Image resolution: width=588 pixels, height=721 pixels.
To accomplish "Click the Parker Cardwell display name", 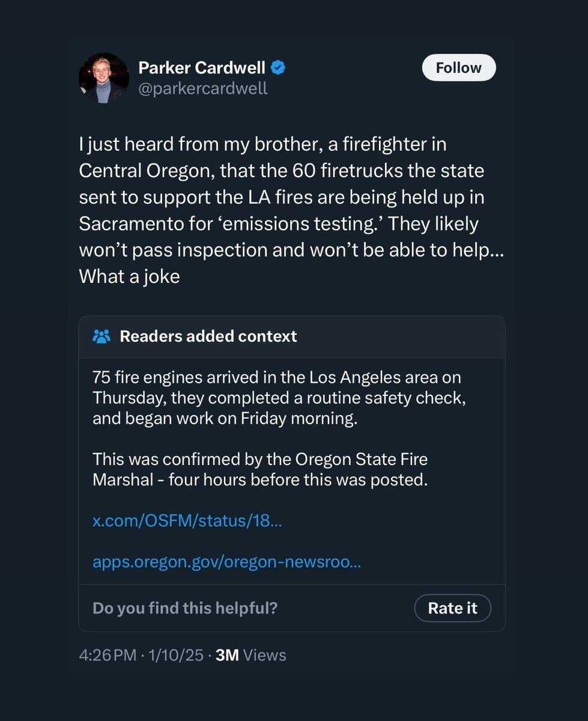I will click(202, 68).
